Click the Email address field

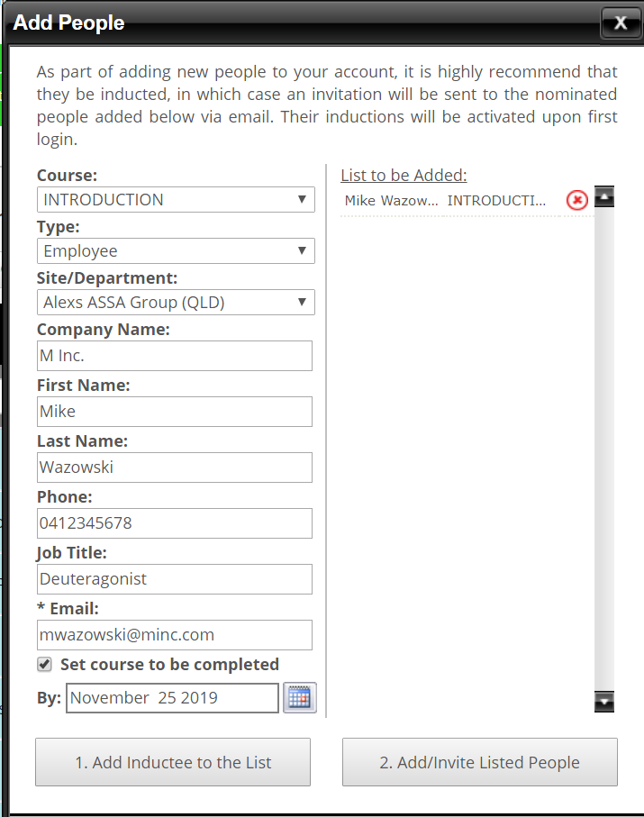[x=175, y=635]
